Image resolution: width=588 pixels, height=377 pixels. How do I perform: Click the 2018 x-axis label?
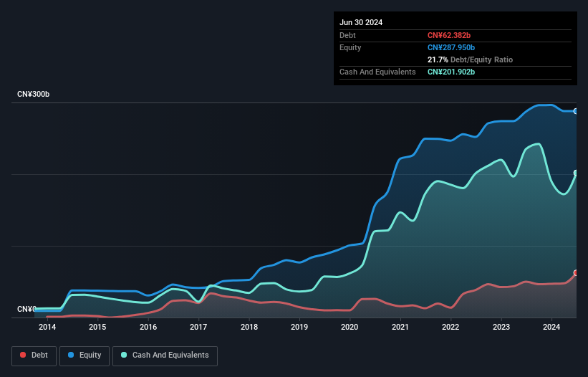[249, 327]
